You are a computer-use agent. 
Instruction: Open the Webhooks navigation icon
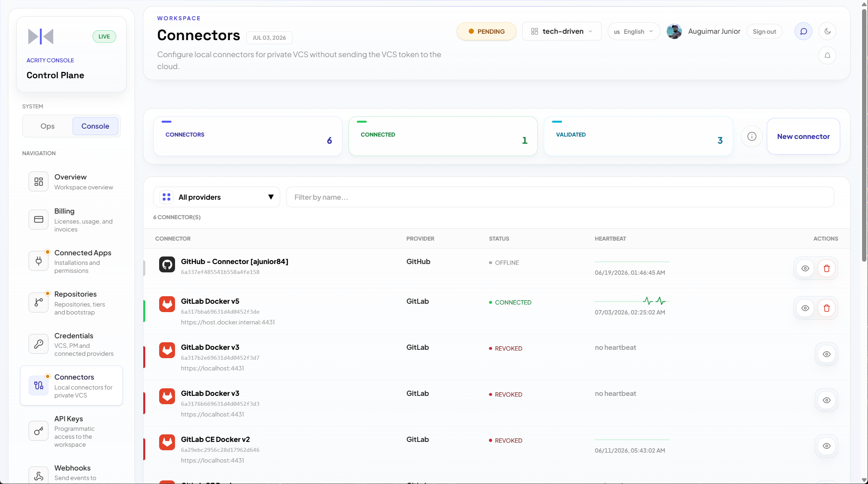pyautogui.click(x=38, y=475)
